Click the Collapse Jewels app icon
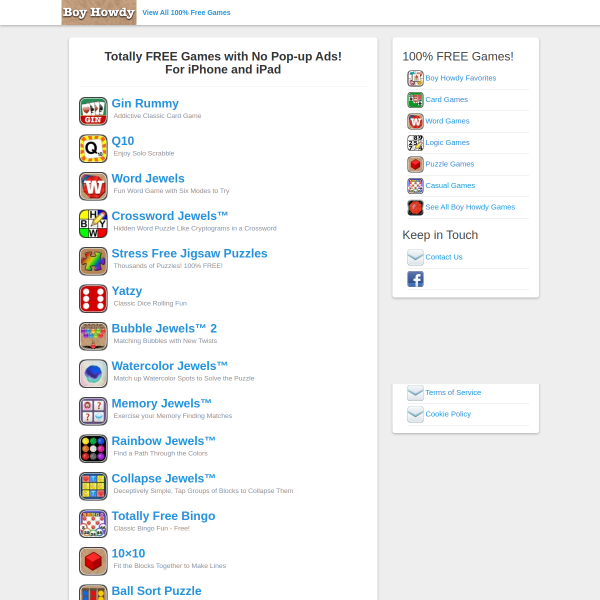 coord(93,486)
